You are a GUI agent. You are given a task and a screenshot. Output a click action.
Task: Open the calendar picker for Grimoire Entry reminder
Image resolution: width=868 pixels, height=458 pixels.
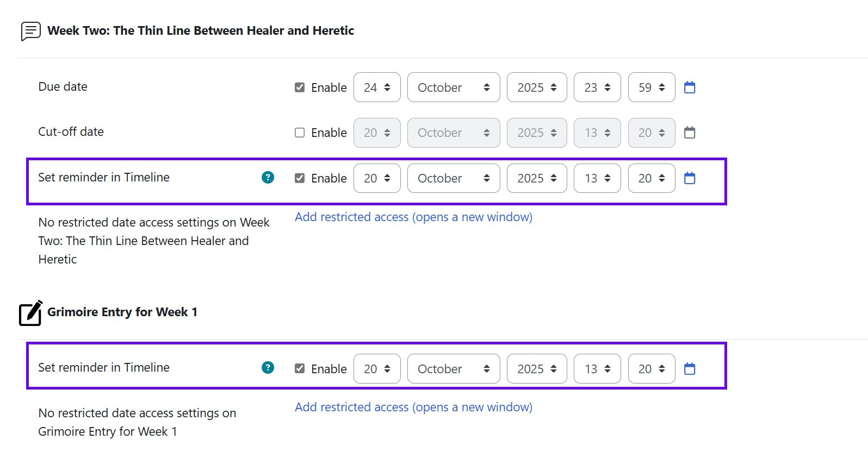[690, 368]
